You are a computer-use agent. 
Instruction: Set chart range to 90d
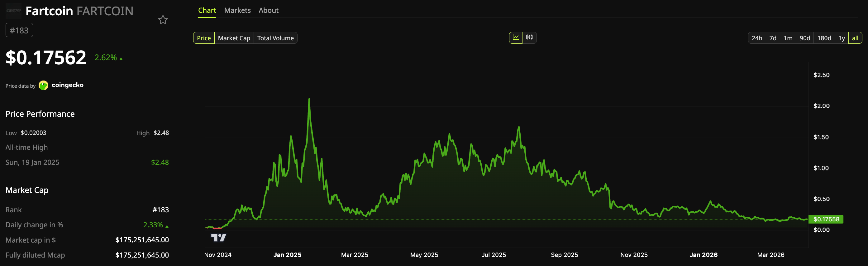coord(805,38)
